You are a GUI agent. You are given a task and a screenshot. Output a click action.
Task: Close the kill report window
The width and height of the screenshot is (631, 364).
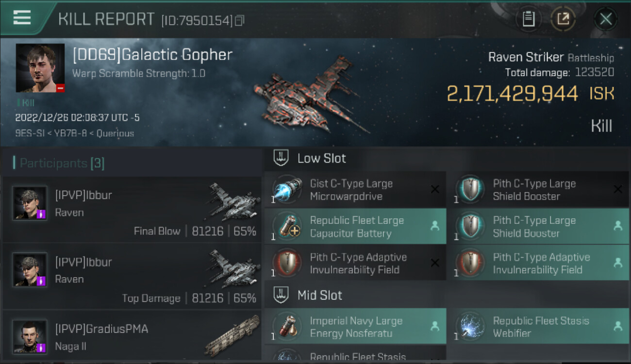(605, 19)
